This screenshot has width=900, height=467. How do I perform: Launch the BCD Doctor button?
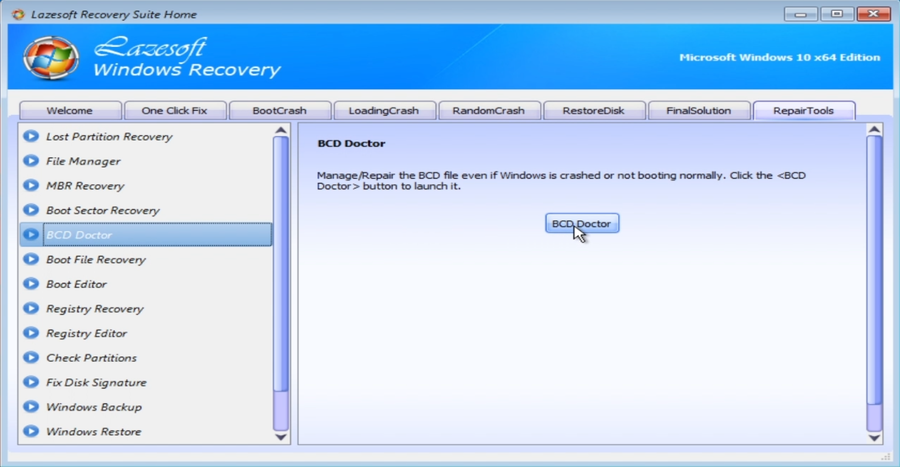pos(582,224)
